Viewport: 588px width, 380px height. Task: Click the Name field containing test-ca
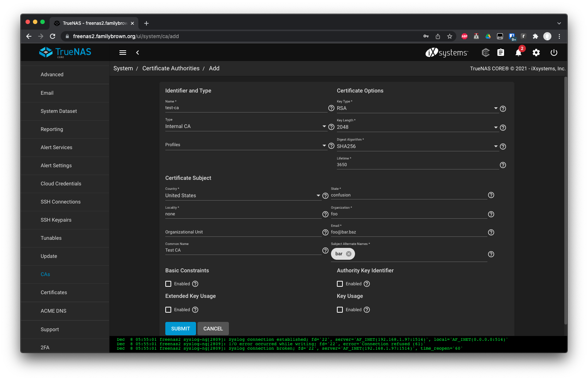click(x=246, y=108)
